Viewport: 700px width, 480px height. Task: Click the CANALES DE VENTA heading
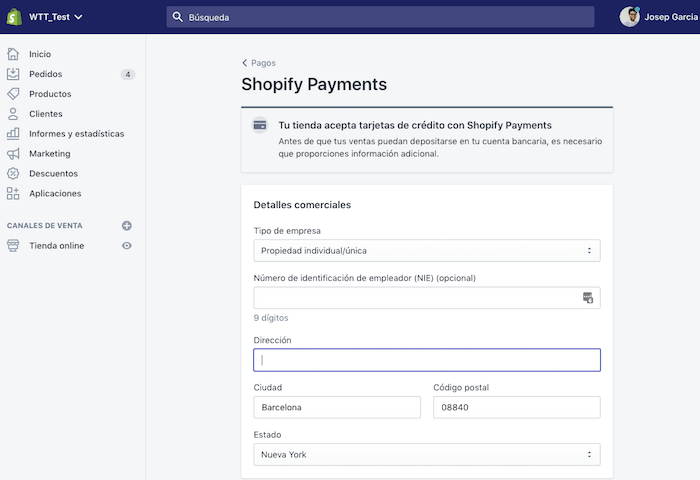pos(44,225)
